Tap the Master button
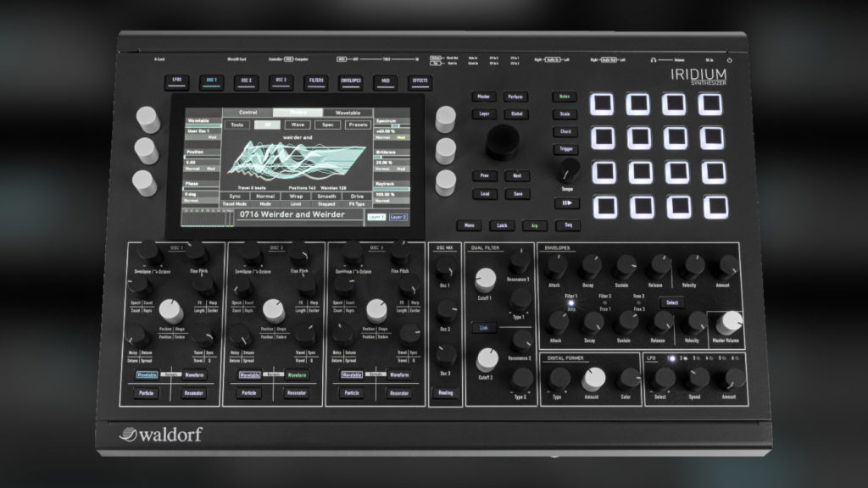 pos(483,97)
